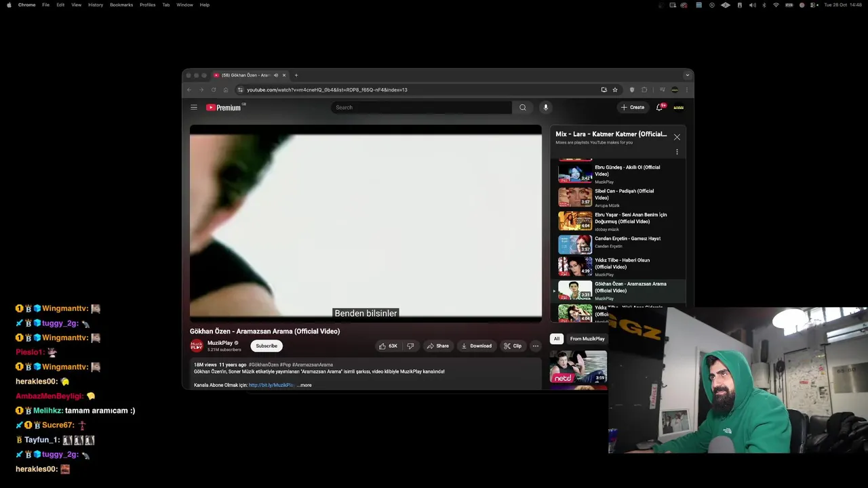Go to YouTube Premium home logo

point(224,107)
